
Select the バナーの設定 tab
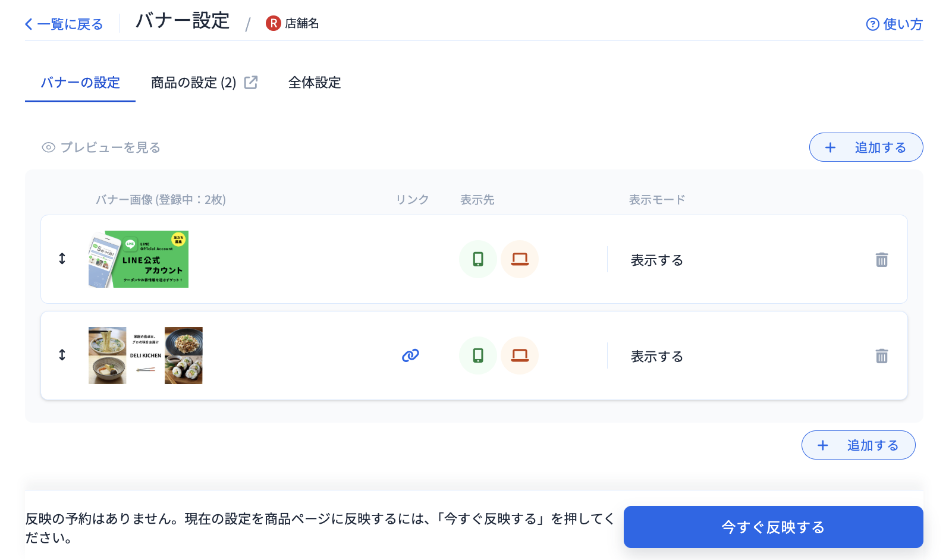tap(80, 83)
